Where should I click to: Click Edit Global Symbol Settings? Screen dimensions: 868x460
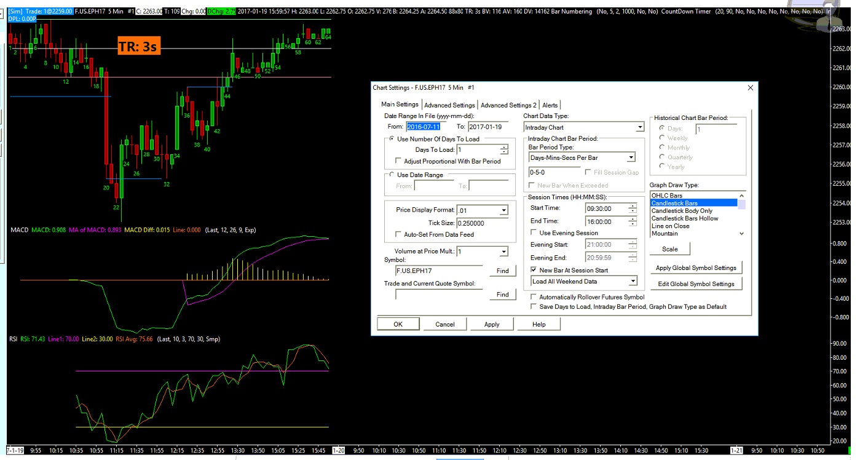(x=696, y=284)
